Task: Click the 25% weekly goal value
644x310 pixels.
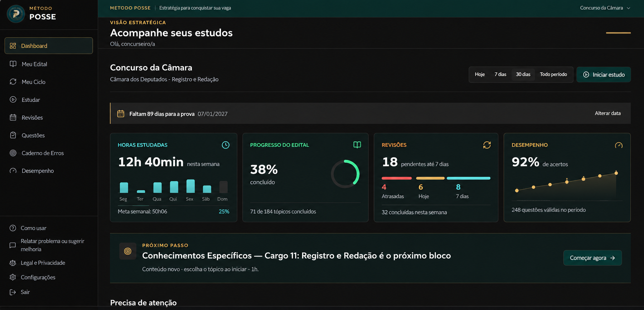Action: [224, 212]
